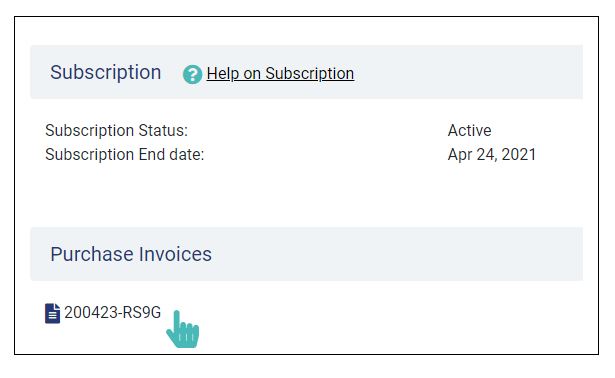Click the year 2021 in the end date

[x=519, y=154]
